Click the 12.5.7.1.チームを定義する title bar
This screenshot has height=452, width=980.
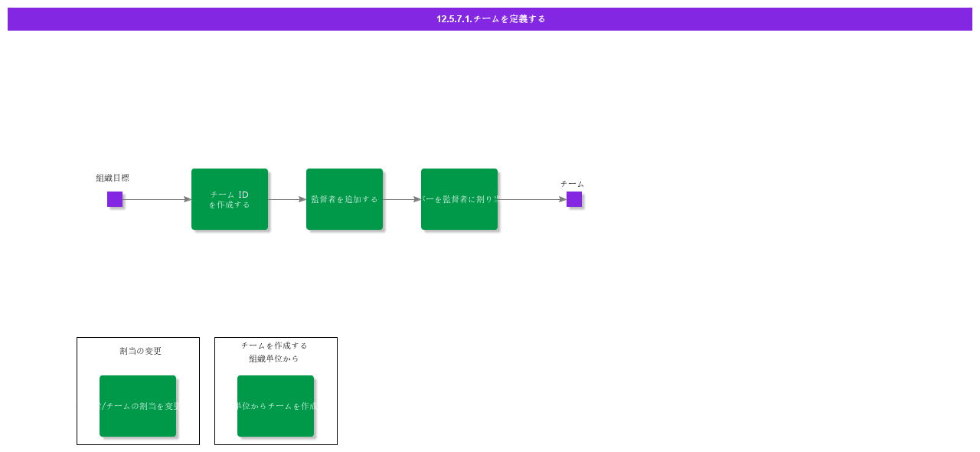[490, 19]
